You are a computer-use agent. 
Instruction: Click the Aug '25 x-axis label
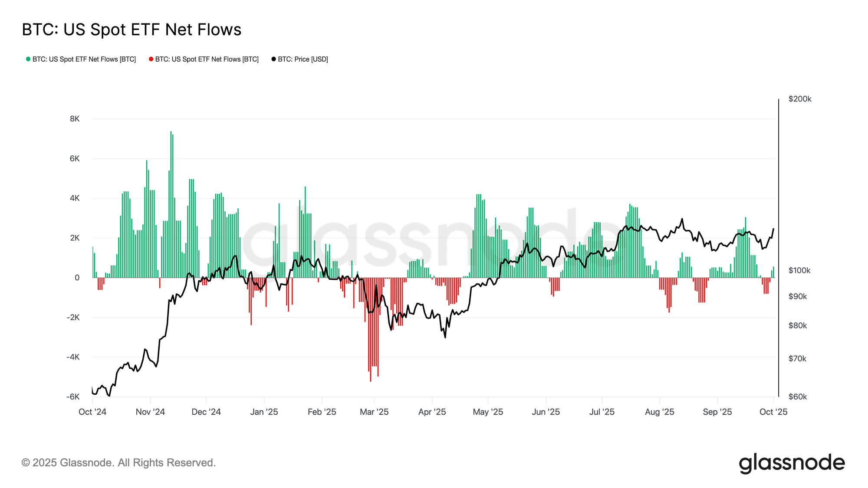[x=659, y=412]
